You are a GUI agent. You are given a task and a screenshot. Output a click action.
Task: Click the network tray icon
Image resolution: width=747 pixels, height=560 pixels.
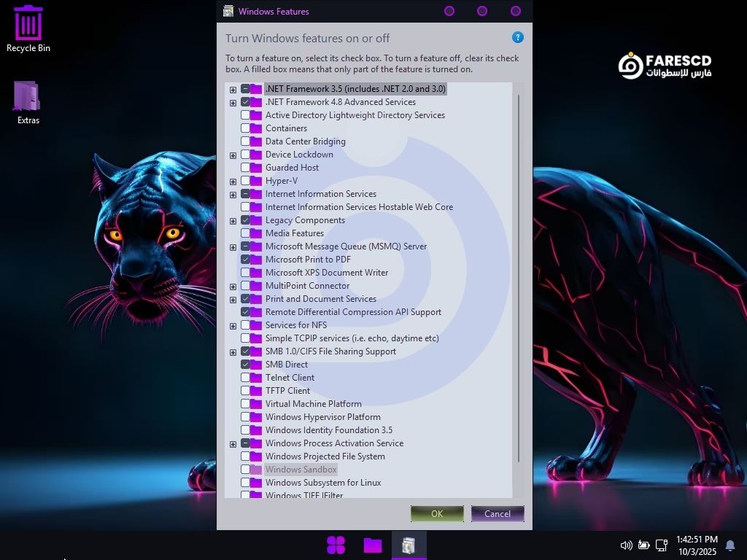point(662,545)
